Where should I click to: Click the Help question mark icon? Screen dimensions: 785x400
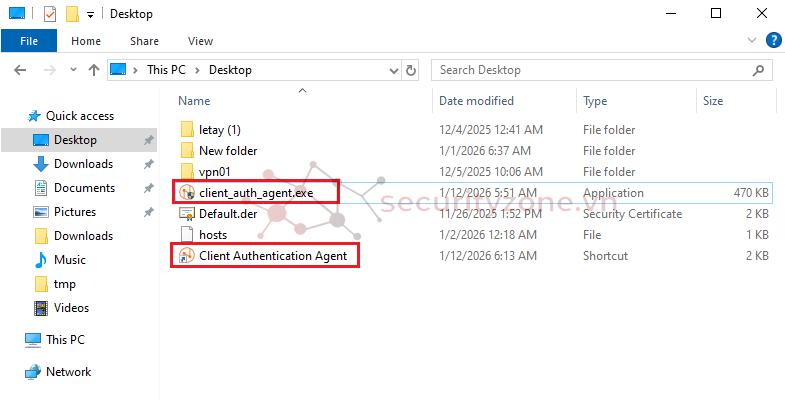pyautogui.click(x=773, y=41)
